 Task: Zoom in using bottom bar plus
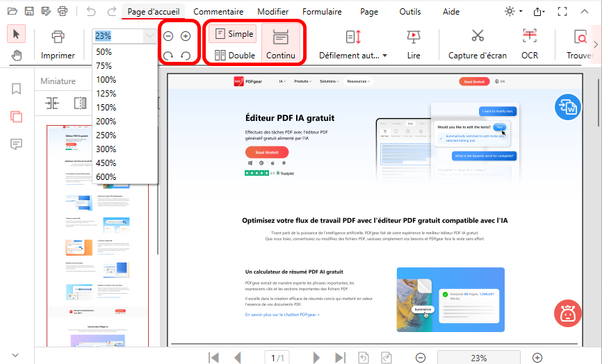(x=537, y=358)
